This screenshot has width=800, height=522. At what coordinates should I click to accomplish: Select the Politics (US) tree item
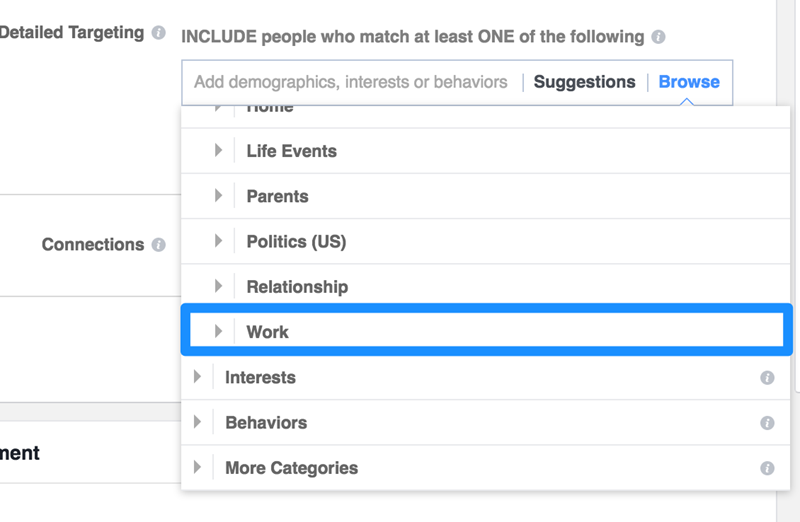click(296, 242)
